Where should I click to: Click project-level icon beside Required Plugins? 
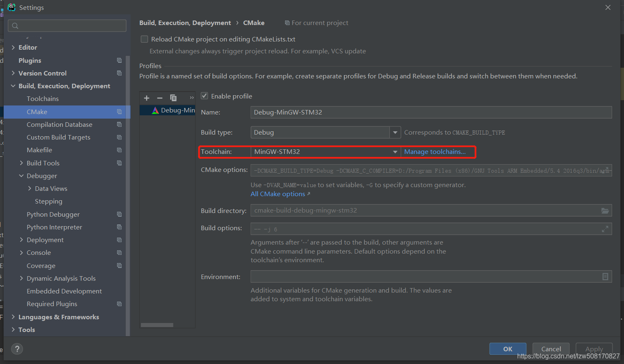119,304
